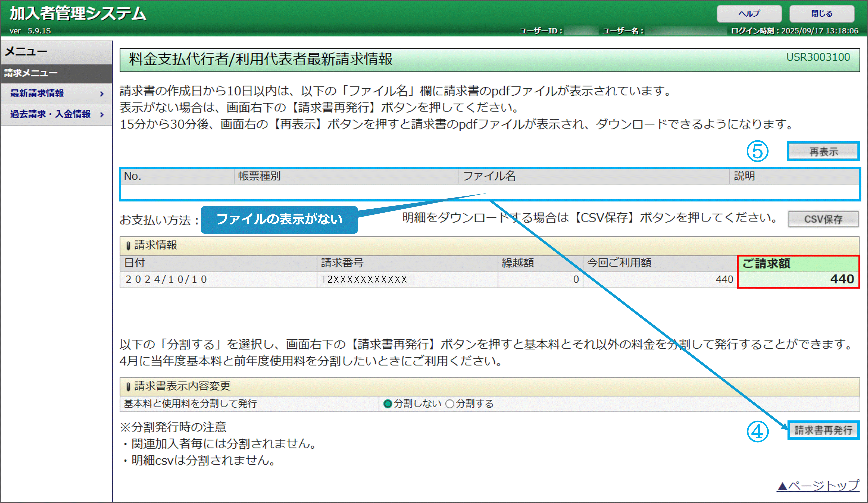Open 過去請求・入金情報 menu item
Screen dimensions: 868x503
50,114
